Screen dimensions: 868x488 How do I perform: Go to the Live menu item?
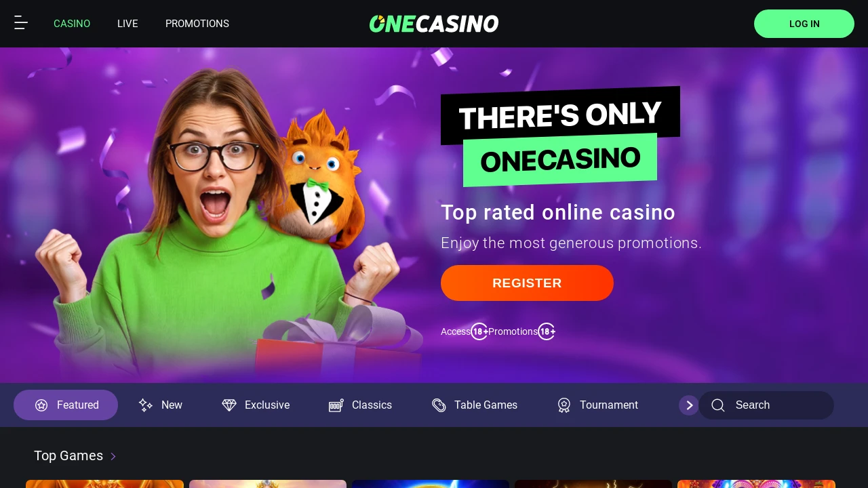click(x=127, y=24)
